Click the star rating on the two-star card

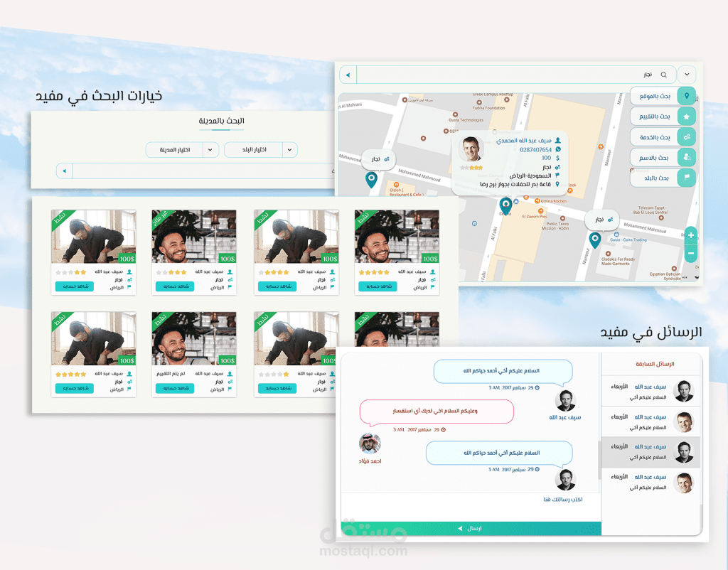(71, 272)
